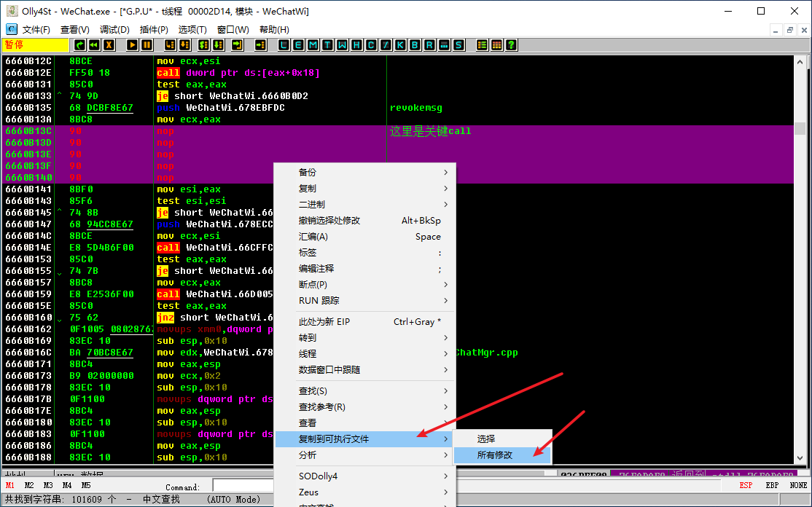Open Breakpoints window with B icon
Viewport: 812px width, 507px height.
pos(415,45)
